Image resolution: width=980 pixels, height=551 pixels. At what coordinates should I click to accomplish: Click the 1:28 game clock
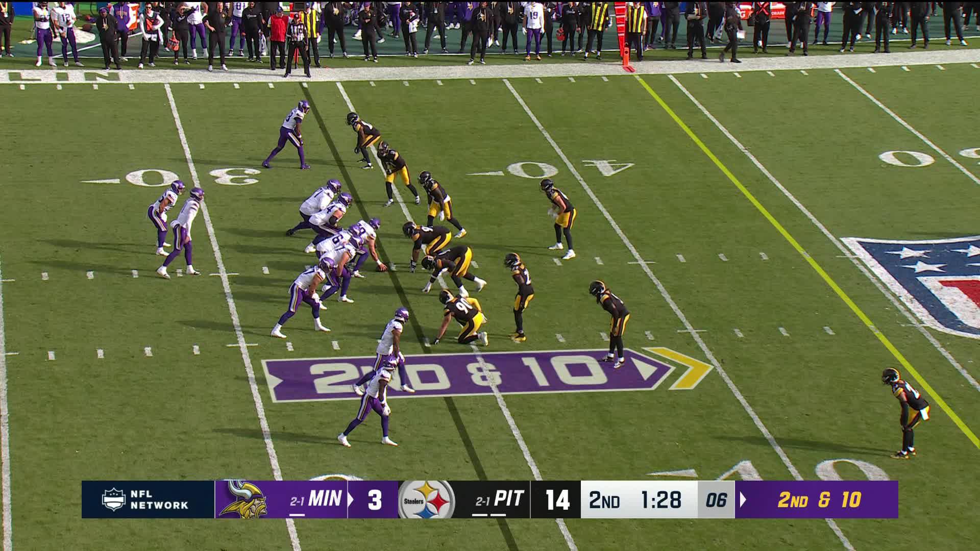660,500
